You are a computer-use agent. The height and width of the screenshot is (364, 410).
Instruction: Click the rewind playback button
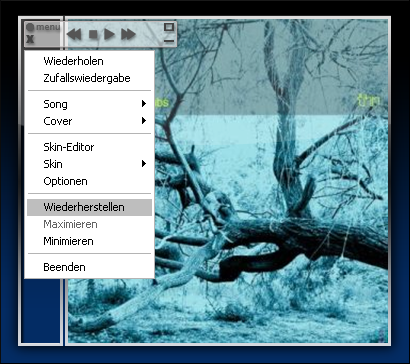[x=74, y=34]
